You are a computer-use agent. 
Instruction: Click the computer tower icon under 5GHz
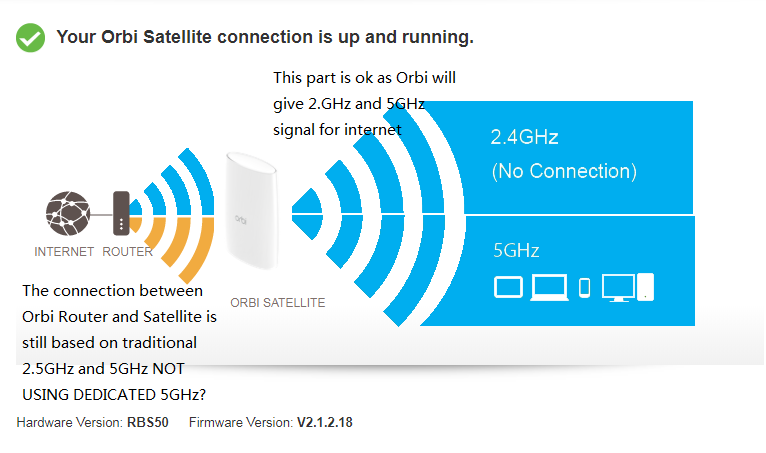point(645,287)
